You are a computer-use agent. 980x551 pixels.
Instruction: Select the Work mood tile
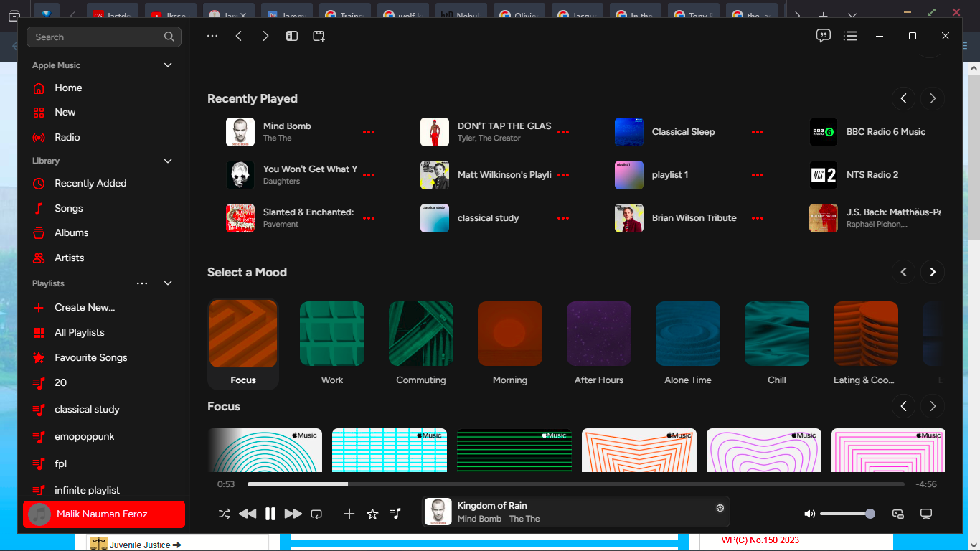(x=332, y=344)
